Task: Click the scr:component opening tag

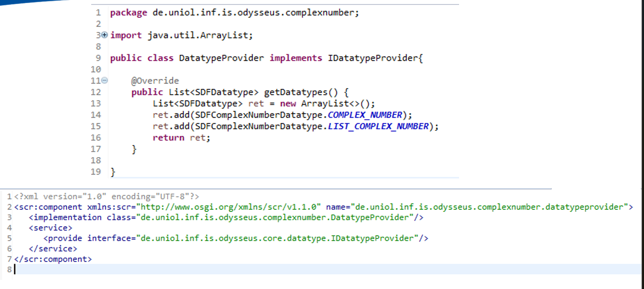Action: (48, 207)
